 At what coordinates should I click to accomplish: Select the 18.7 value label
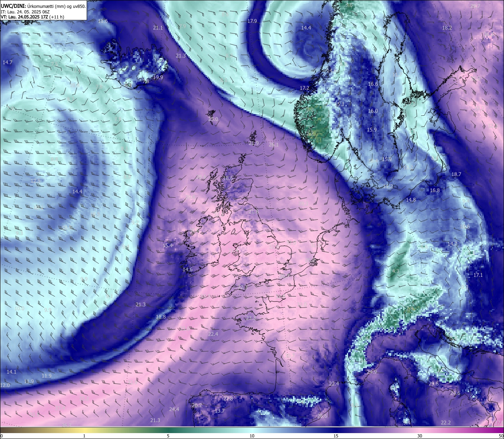[x=456, y=174]
